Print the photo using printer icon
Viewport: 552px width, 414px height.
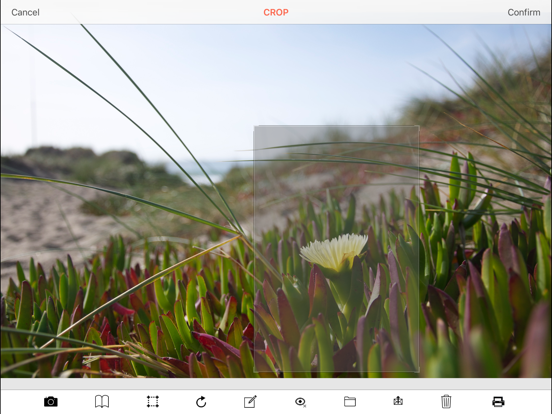(498, 401)
